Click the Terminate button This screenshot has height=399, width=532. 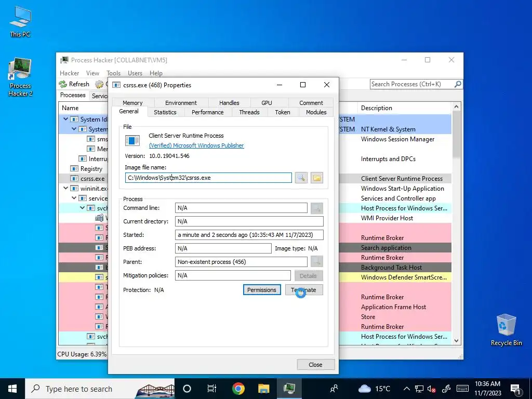click(304, 290)
